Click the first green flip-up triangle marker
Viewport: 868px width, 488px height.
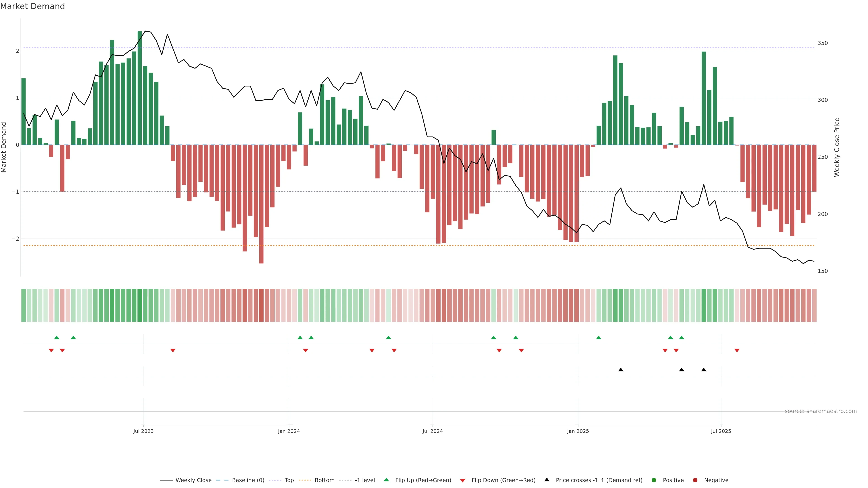tap(57, 338)
